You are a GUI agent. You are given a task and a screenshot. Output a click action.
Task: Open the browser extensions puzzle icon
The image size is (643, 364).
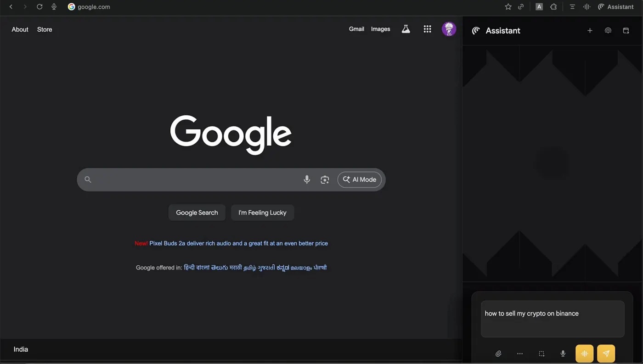553,6
